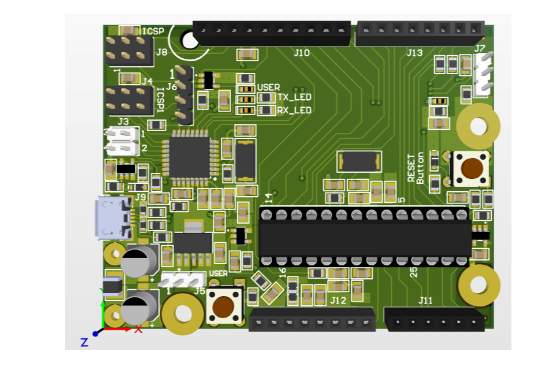The width and height of the screenshot is (546, 390).
Task: Pick the crystal above the DIP chip
Action: tap(359, 161)
